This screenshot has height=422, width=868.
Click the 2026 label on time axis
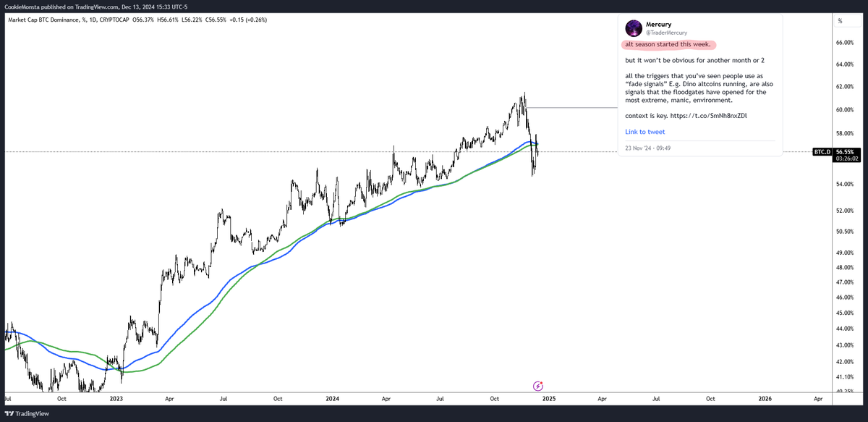[x=765, y=399]
